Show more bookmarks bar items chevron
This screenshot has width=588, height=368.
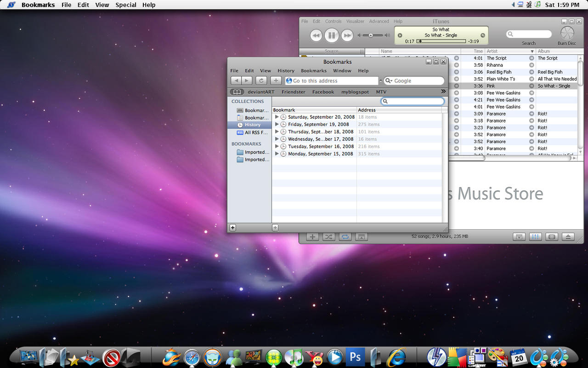click(443, 92)
